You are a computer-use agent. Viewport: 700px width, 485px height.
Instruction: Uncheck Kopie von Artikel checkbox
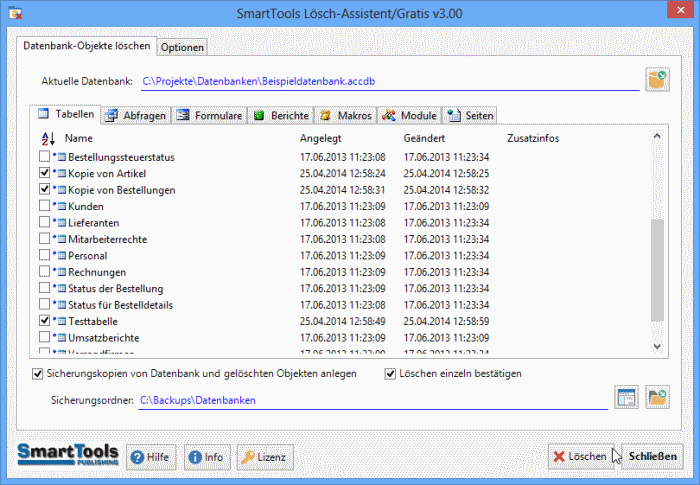click(44, 173)
